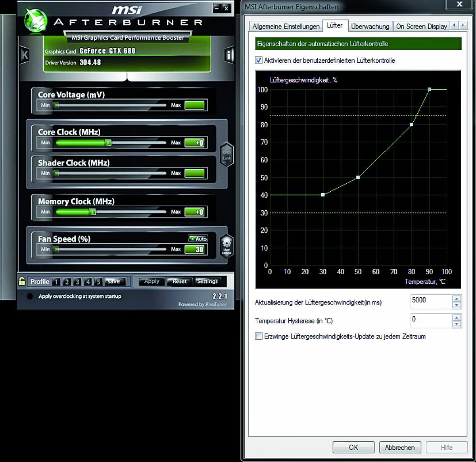Image resolution: width=476 pixels, height=462 pixels.
Task: Select profile slot 5
Action: [x=98, y=282]
